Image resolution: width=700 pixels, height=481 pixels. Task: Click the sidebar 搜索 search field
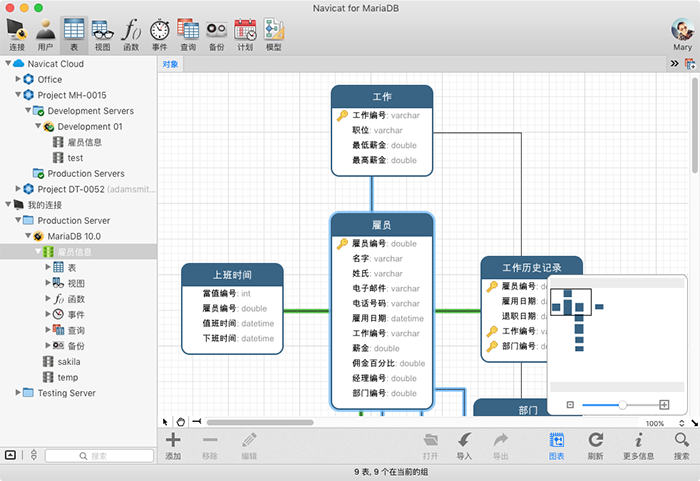[99, 456]
